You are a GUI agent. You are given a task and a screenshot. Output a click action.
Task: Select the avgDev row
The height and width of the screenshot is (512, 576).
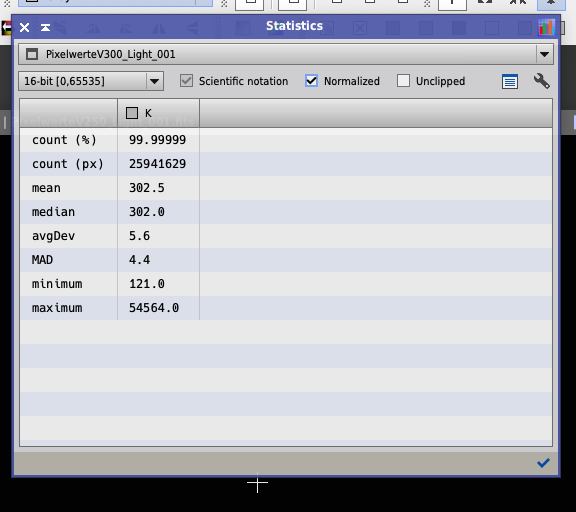click(286, 236)
